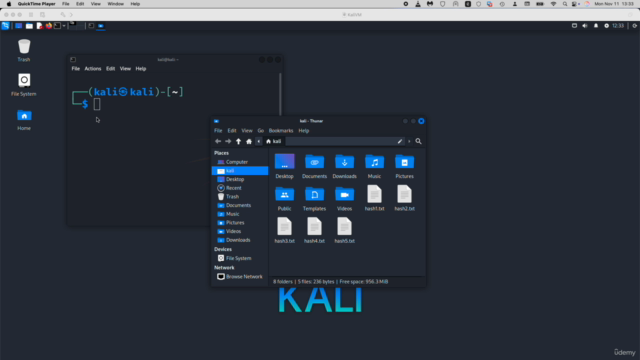
Task: Select Music in the Places sidebar
Action: tap(240, 214)
